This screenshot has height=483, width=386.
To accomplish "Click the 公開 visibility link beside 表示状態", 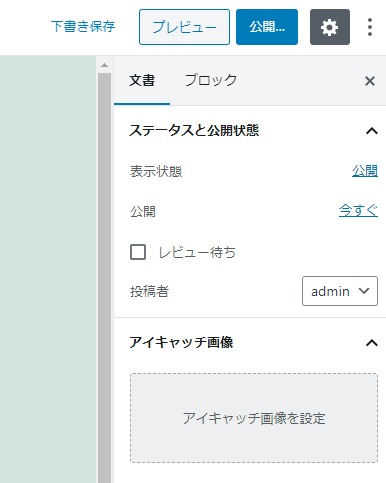I will click(x=365, y=171).
